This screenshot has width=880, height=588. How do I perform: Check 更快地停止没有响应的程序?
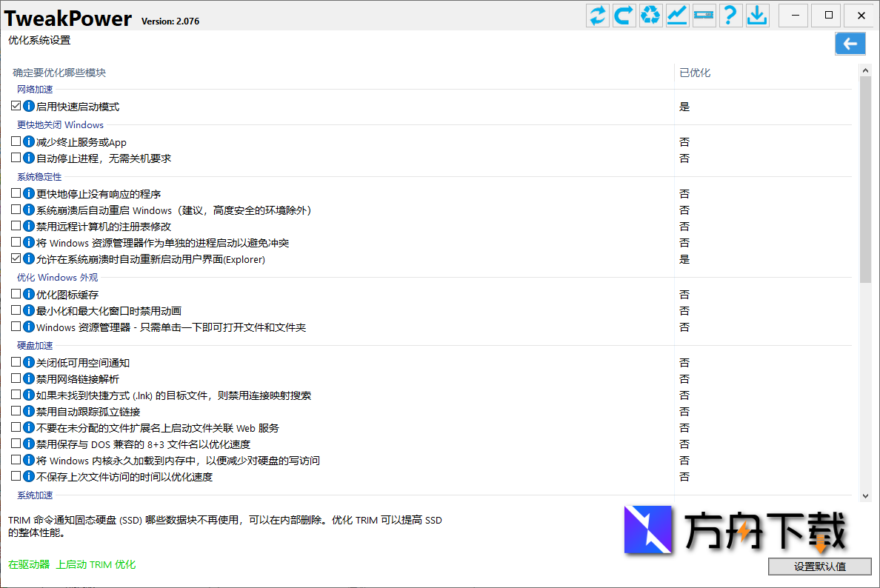[16, 193]
